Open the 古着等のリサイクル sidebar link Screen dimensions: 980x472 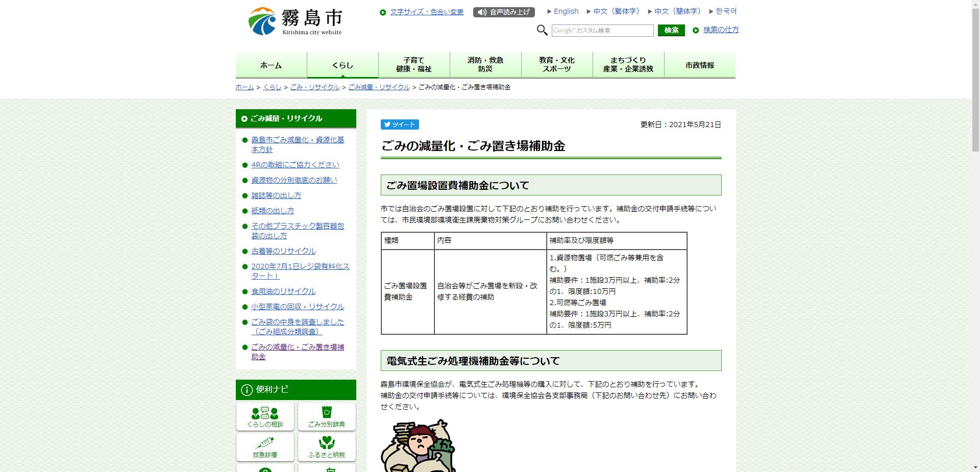tap(283, 251)
